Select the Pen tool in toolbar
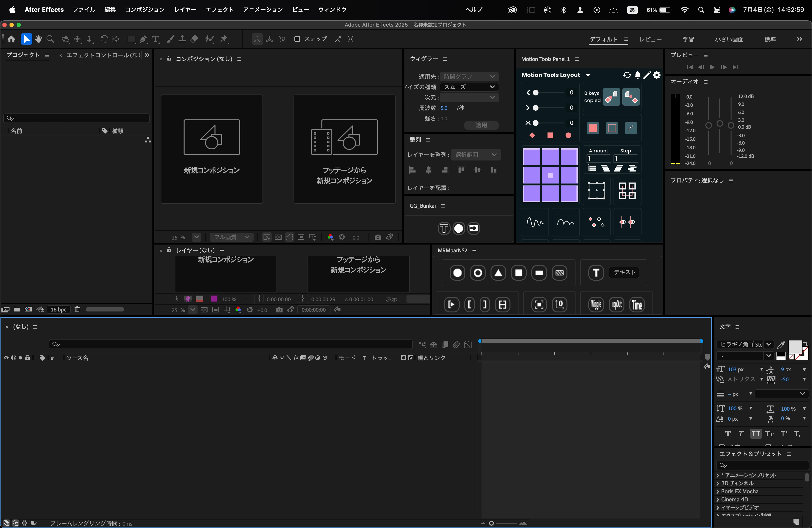 pos(143,39)
